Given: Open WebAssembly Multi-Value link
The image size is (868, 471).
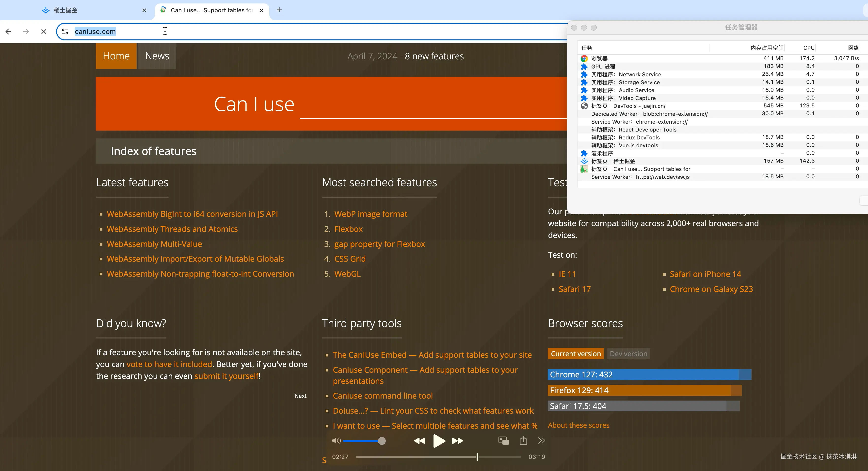Looking at the screenshot, I should click(x=154, y=244).
